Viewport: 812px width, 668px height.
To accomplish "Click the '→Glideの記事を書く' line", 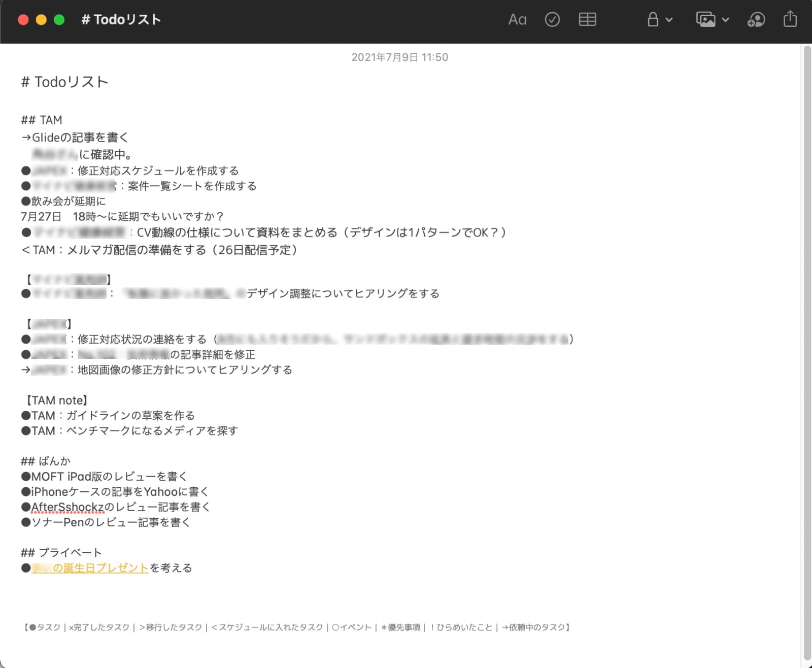I will click(75, 138).
